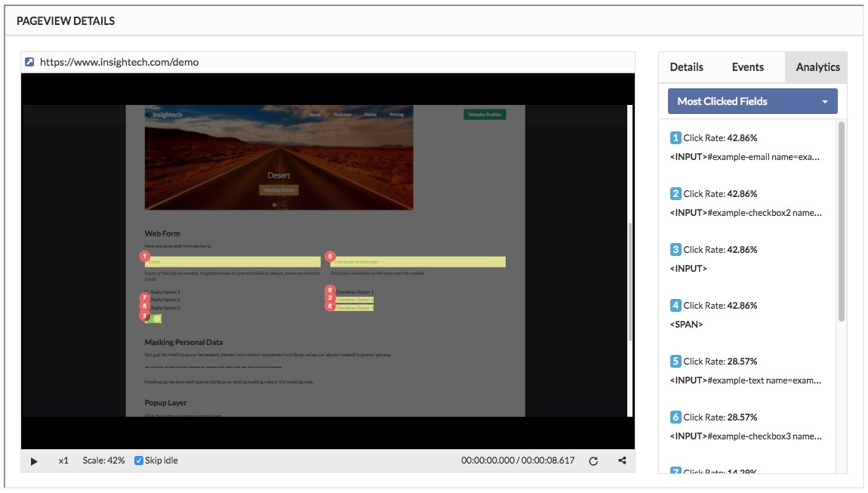Select field 4 badge for <SPAN>
Viewport: 868px width, 493px height.
676,306
